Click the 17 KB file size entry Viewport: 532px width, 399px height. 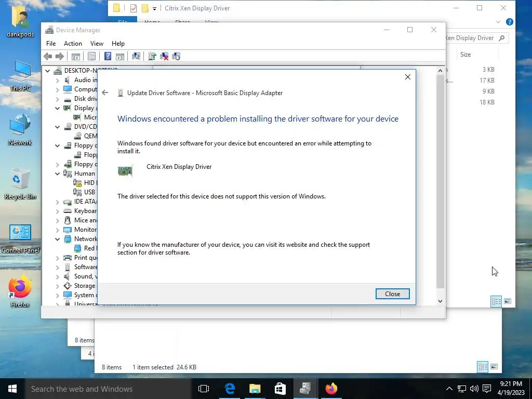(486, 81)
